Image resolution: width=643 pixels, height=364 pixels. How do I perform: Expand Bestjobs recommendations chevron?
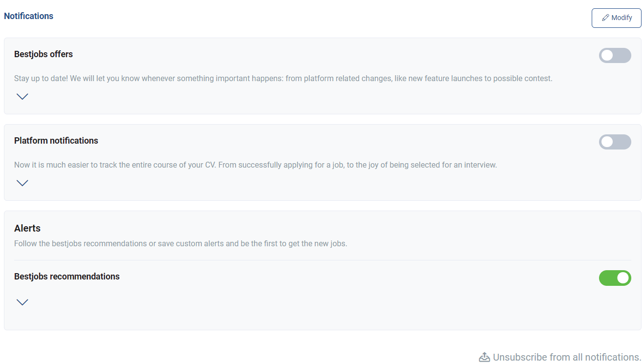[22, 302]
